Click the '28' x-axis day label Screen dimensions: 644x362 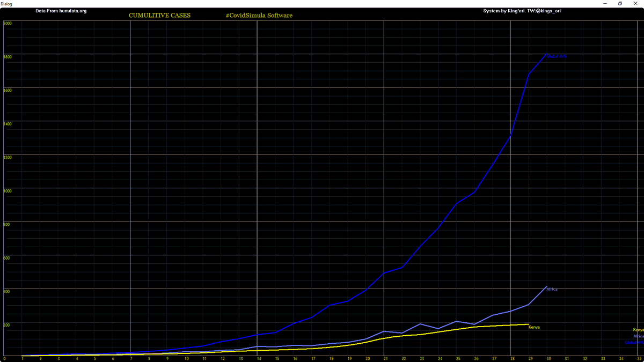coord(512,358)
